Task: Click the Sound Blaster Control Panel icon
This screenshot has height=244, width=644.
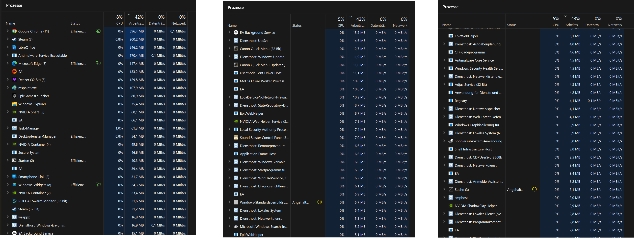Action: [x=236, y=138]
